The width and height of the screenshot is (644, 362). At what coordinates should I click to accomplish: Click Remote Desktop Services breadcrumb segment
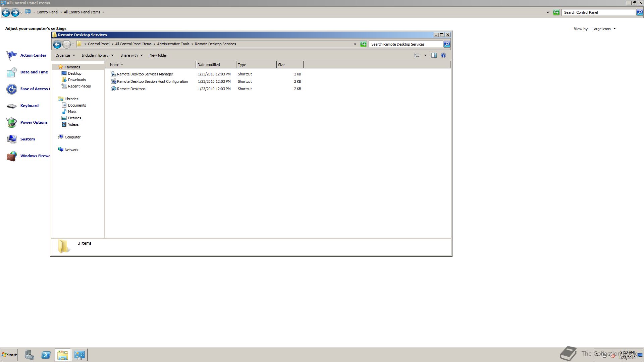click(215, 44)
